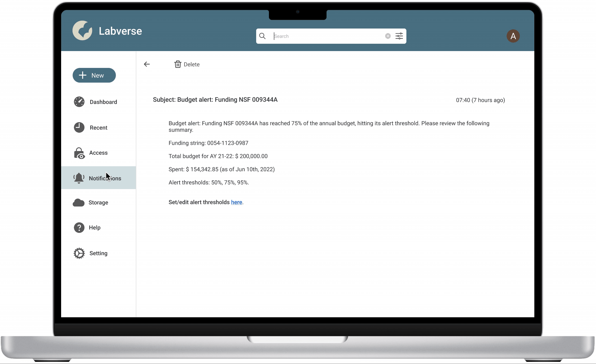Create a new item with the New button

pos(94,75)
